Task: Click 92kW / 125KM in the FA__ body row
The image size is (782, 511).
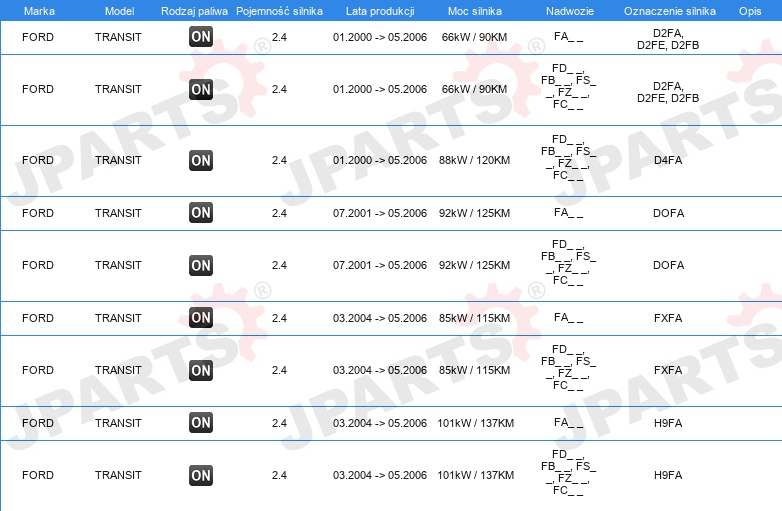Action: [x=474, y=213]
